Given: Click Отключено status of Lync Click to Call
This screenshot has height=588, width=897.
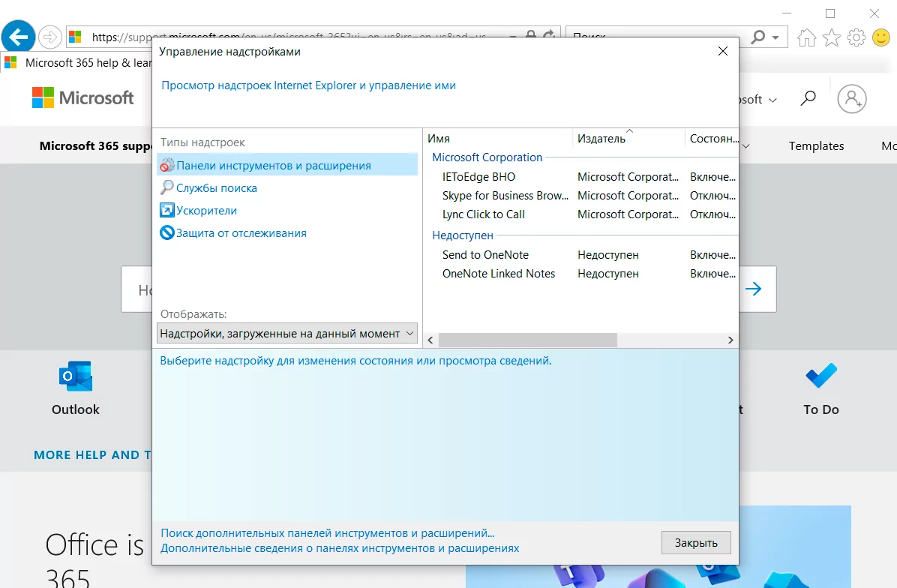Looking at the screenshot, I should click(712, 214).
